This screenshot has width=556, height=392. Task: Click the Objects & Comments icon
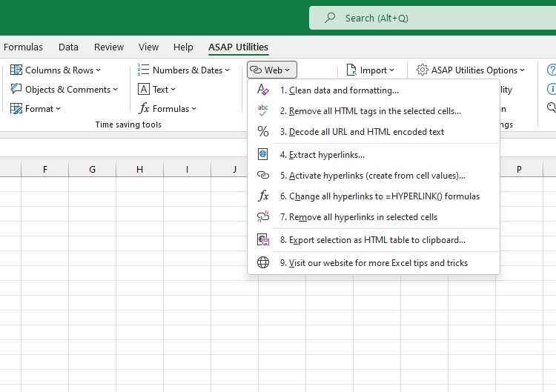tap(16, 89)
